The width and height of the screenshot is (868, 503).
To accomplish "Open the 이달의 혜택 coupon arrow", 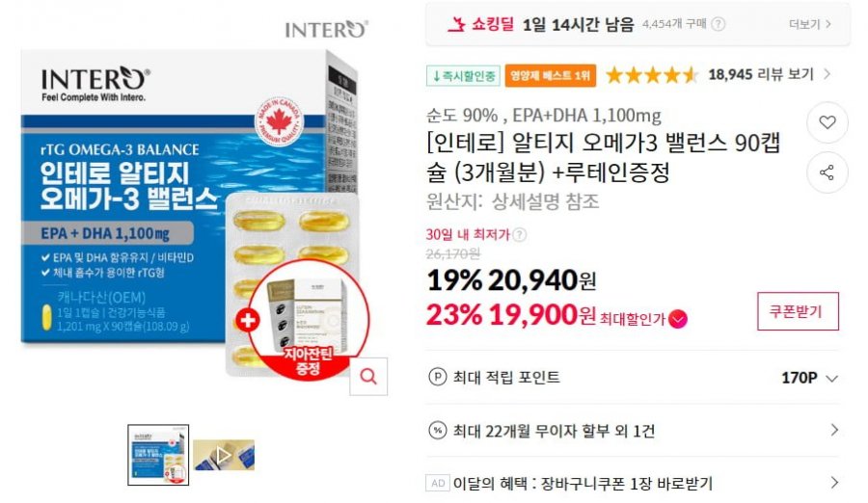I will pyautogui.click(x=834, y=483).
